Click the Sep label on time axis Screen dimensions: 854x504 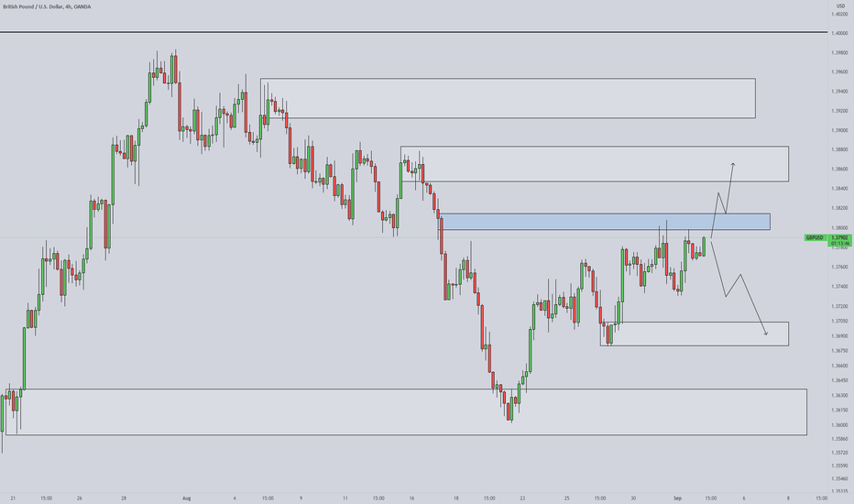coord(677,498)
